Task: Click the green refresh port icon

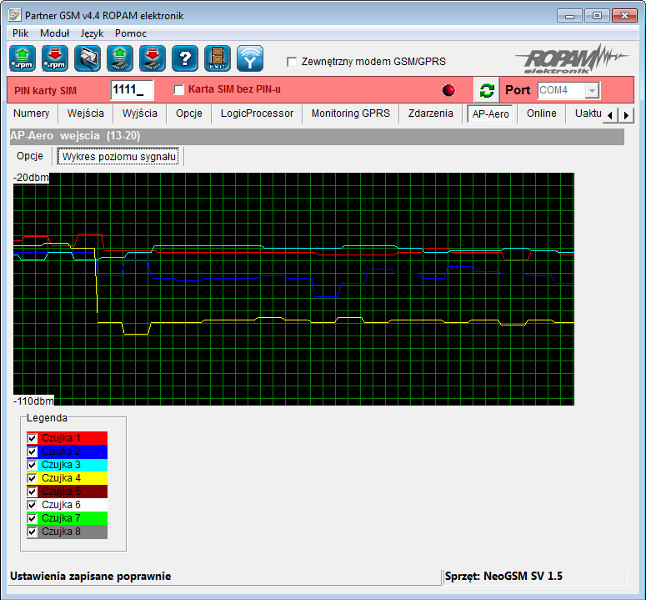Action: pyautogui.click(x=486, y=90)
